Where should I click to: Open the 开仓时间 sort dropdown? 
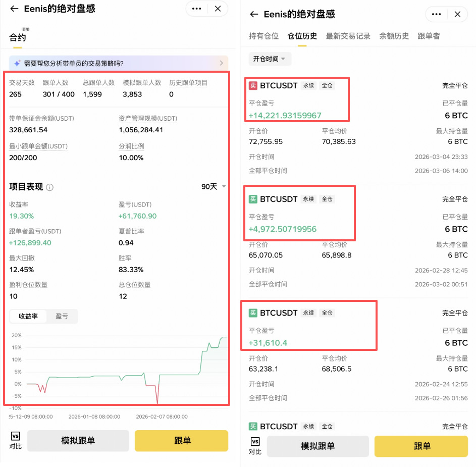tap(270, 59)
